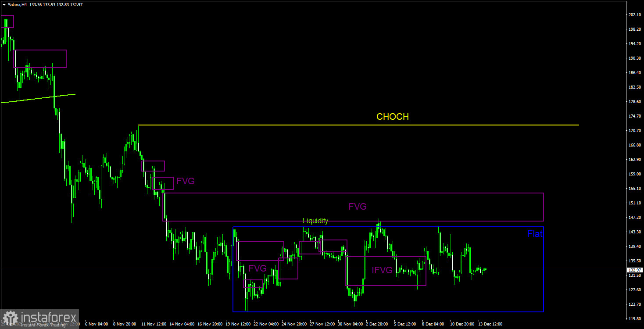Open the chart menu triangle beside Solana,H4
Viewport: 644px width, 329px height.
coord(4,4)
